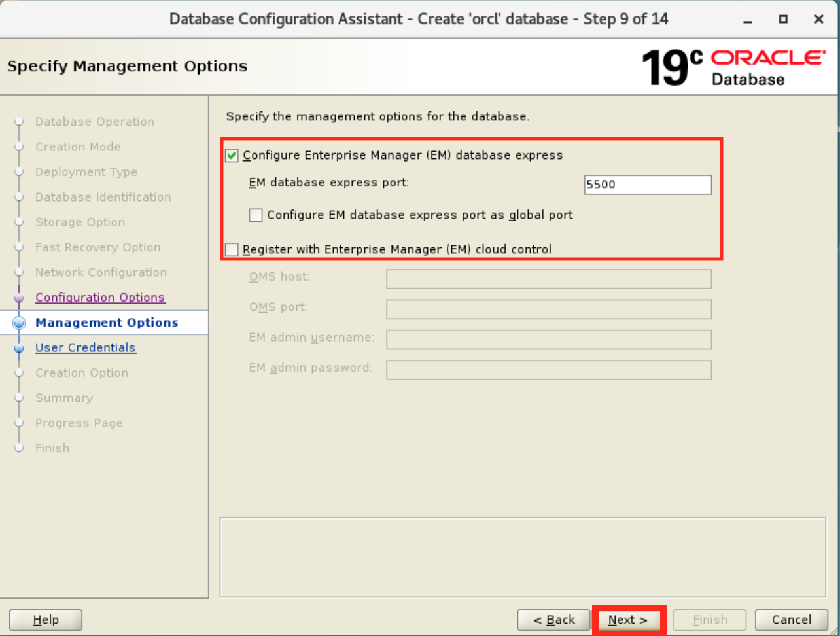Click the 'Specify Management Options' heading
Screen dimensions: 840x636
(128, 66)
